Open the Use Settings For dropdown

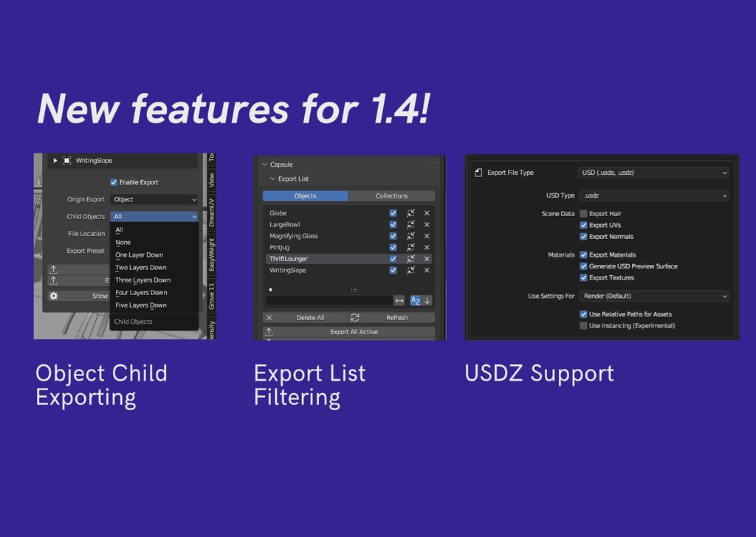[x=653, y=294]
